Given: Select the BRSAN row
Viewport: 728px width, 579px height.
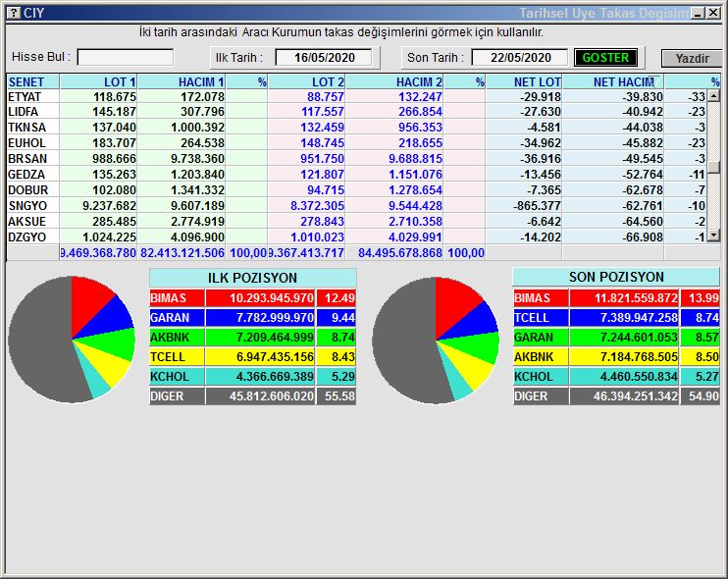Looking at the screenshot, I should pyautogui.click(x=356, y=159).
